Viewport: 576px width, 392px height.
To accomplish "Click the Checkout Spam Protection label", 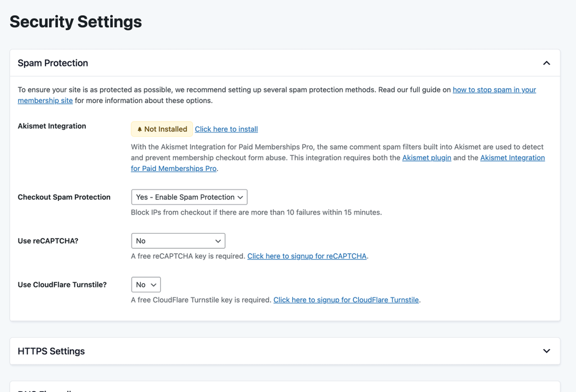I will click(64, 197).
